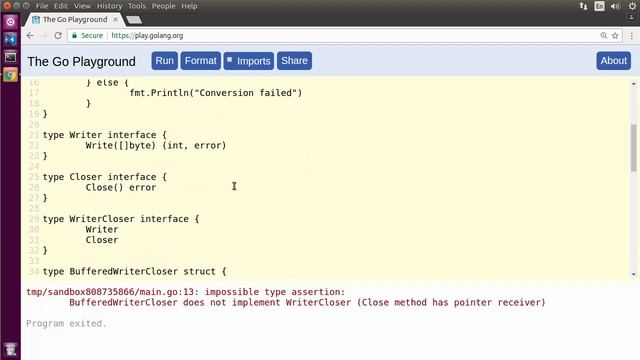Open the Ubuntu dash search launcher icon
The image size is (640, 360).
point(10,22)
